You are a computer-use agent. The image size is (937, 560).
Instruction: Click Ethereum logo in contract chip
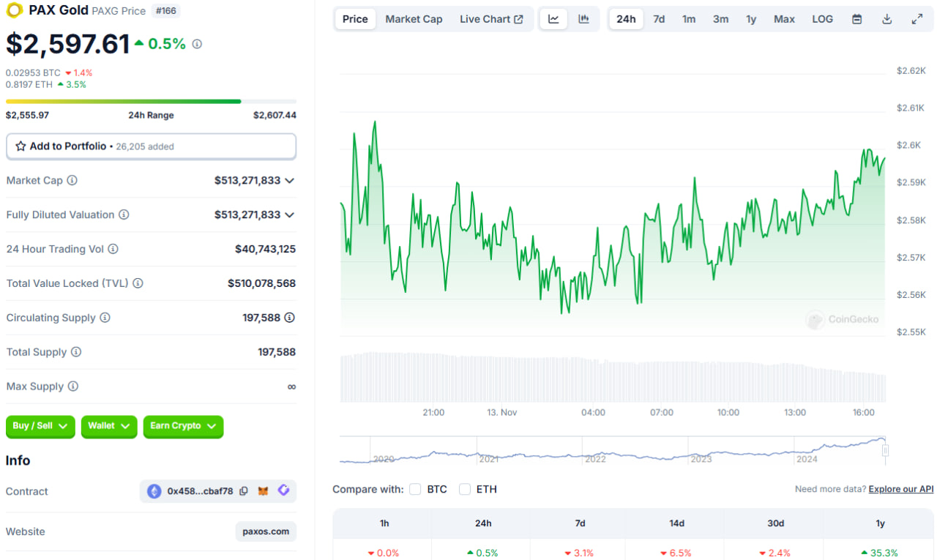pyautogui.click(x=154, y=491)
